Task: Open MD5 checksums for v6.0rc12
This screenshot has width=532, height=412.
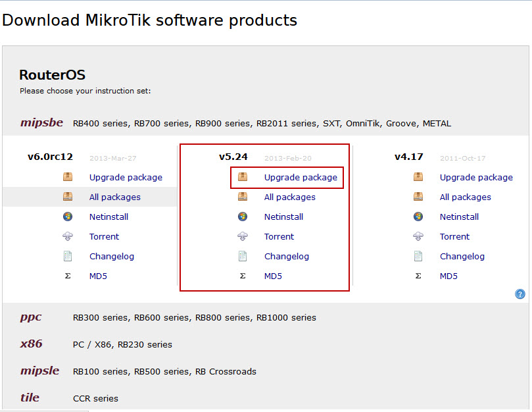Action: point(98,276)
